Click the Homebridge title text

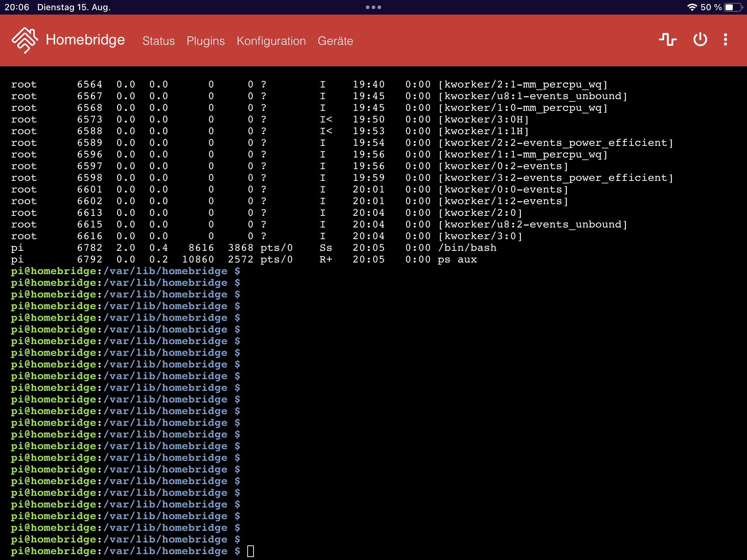85,40
